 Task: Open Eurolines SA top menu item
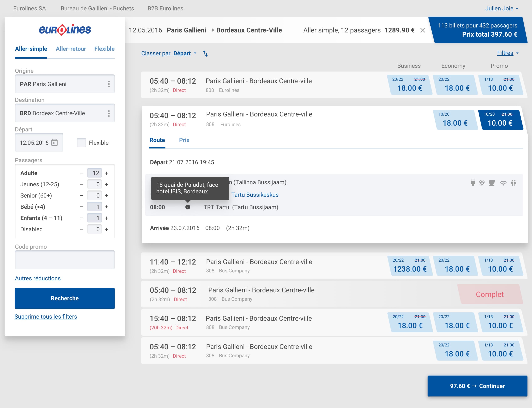pyautogui.click(x=30, y=9)
